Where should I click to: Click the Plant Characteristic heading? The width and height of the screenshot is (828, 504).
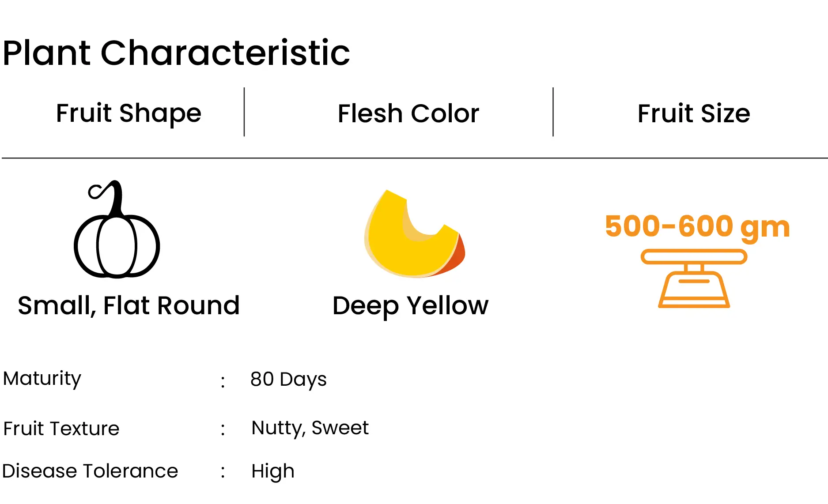coord(176,53)
